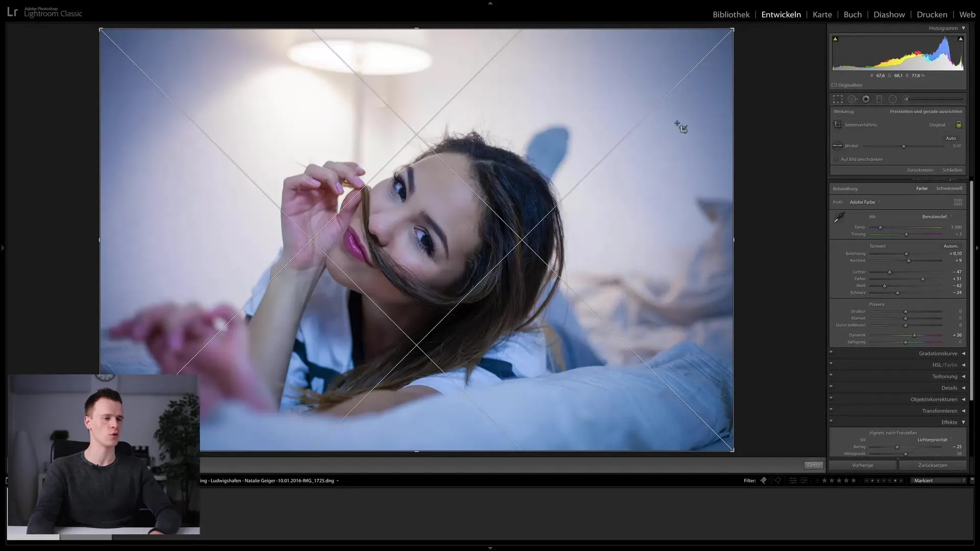Filter by edited status sliders icon
This screenshot has height=551, width=980.
point(793,481)
